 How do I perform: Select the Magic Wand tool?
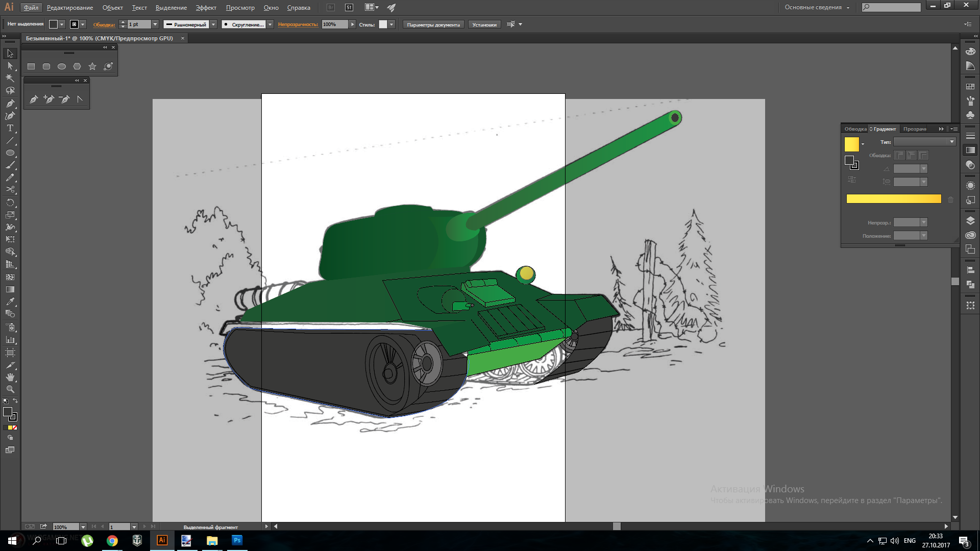10,78
